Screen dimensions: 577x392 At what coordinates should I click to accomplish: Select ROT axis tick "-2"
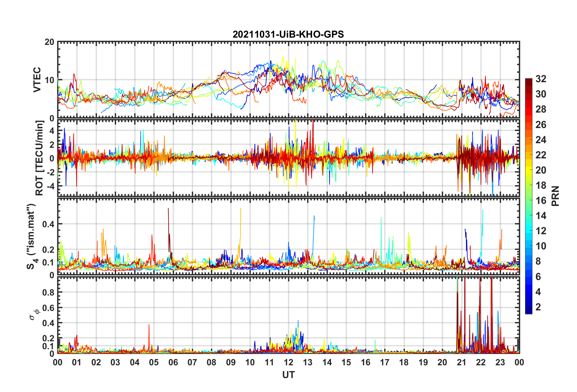coord(51,172)
